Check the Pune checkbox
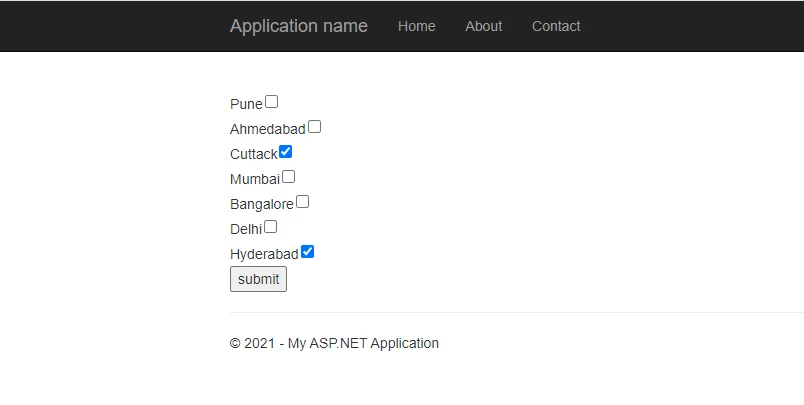 tap(272, 102)
